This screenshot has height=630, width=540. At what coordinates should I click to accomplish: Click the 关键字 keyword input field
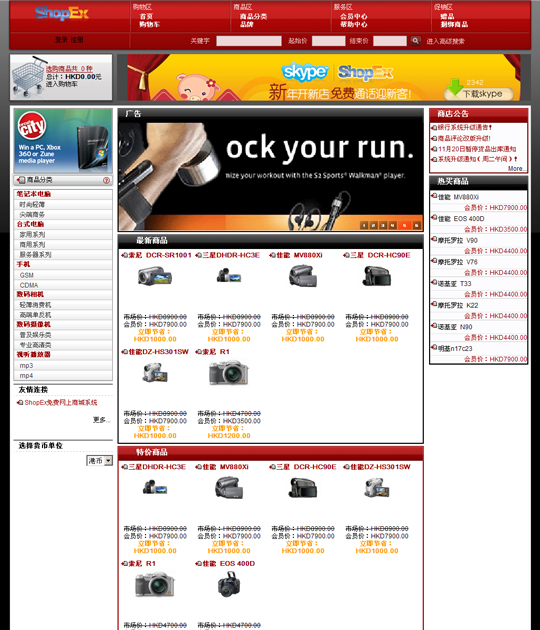pos(249,41)
